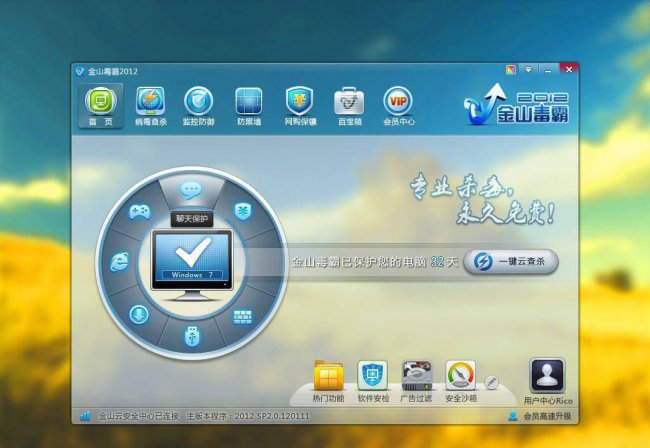650x448 pixels.
Task: Select game controller protection on wheel
Action: [x=140, y=212]
